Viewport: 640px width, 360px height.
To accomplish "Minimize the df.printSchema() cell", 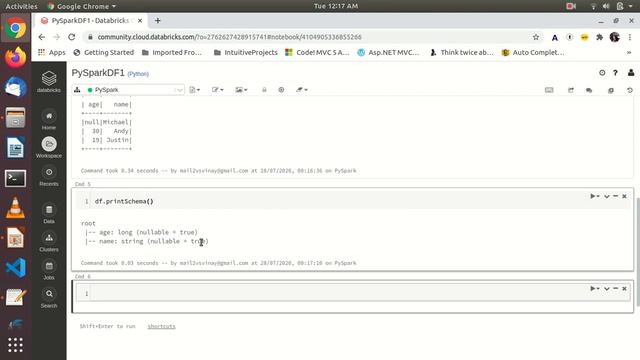I will click(x=616, y=196).
